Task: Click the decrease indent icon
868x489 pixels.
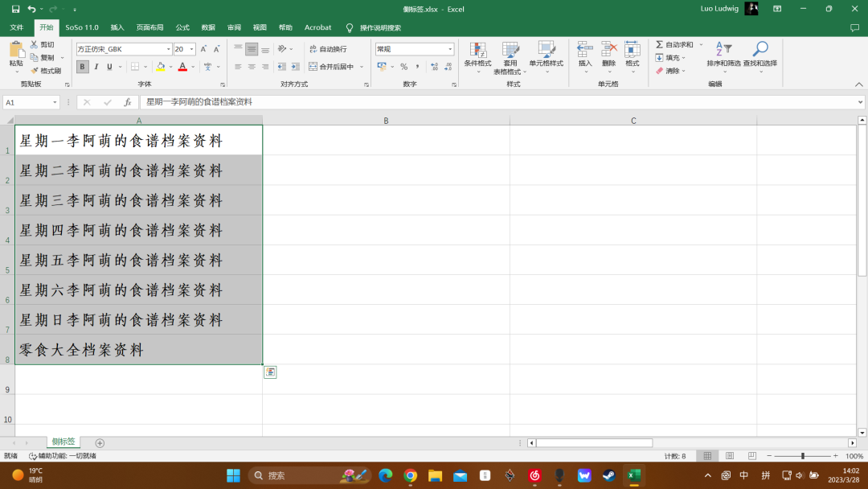Action: tap(282, 67)
